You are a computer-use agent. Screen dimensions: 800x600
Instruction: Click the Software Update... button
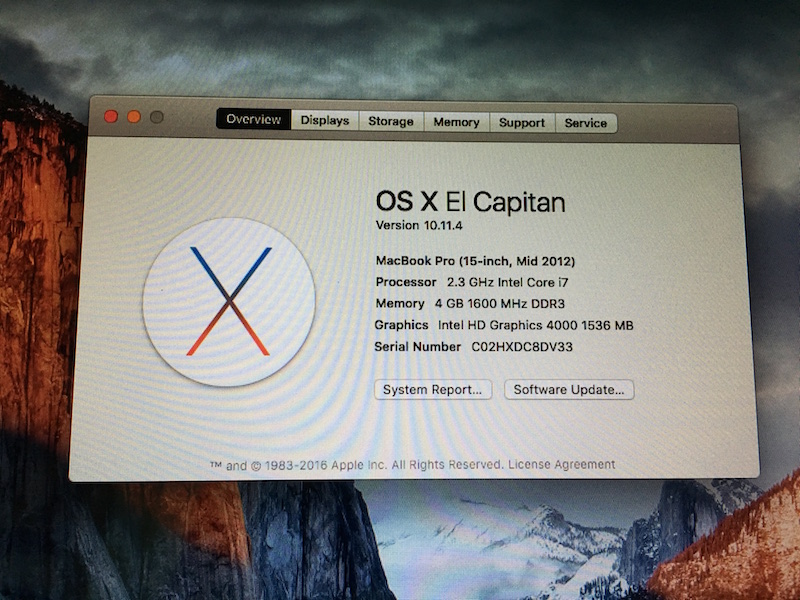coord(569,390)
